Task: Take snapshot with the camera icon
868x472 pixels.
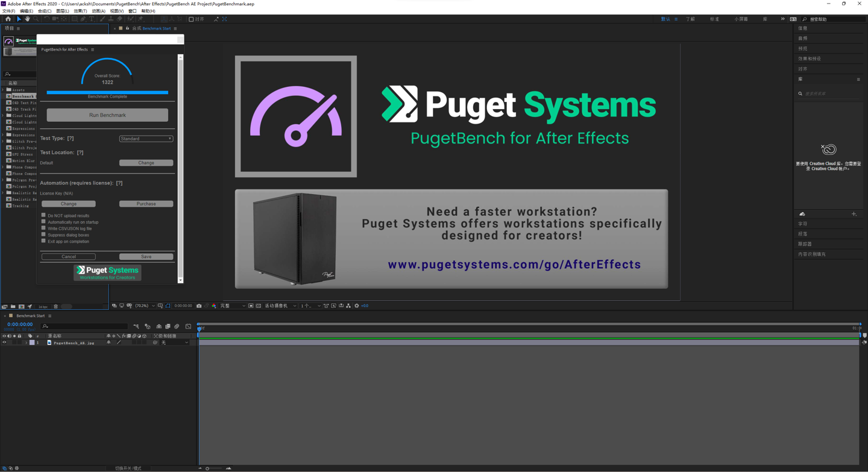Action: 199,306
